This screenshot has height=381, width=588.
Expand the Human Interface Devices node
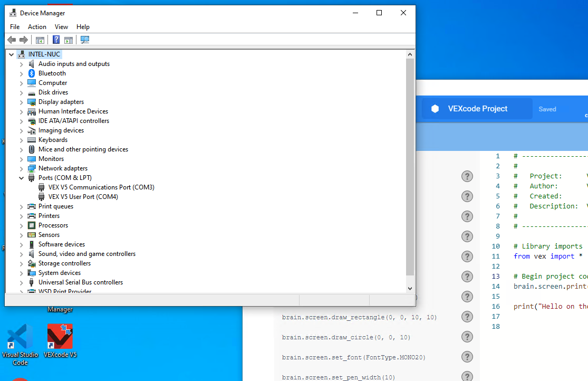22,111
